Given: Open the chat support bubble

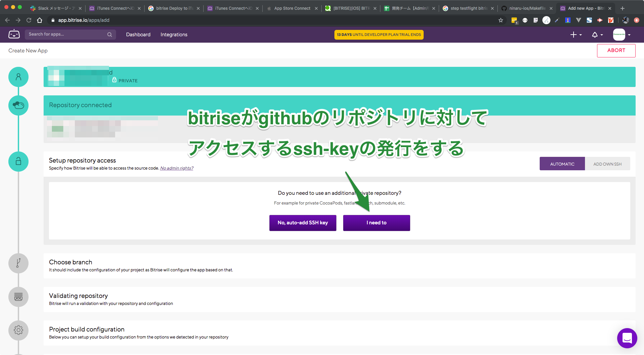Looking at the screenshot, I should pyautogui.click(x=627, y=338).
